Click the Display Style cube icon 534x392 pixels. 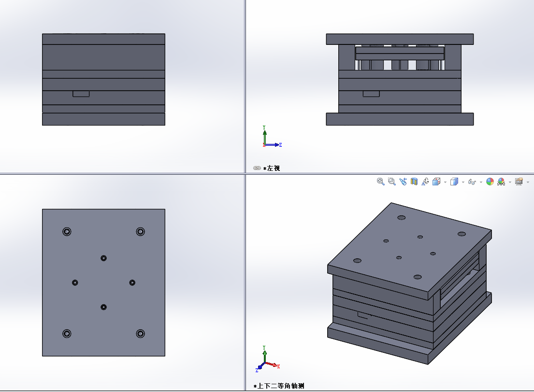(x=454, y=182)
